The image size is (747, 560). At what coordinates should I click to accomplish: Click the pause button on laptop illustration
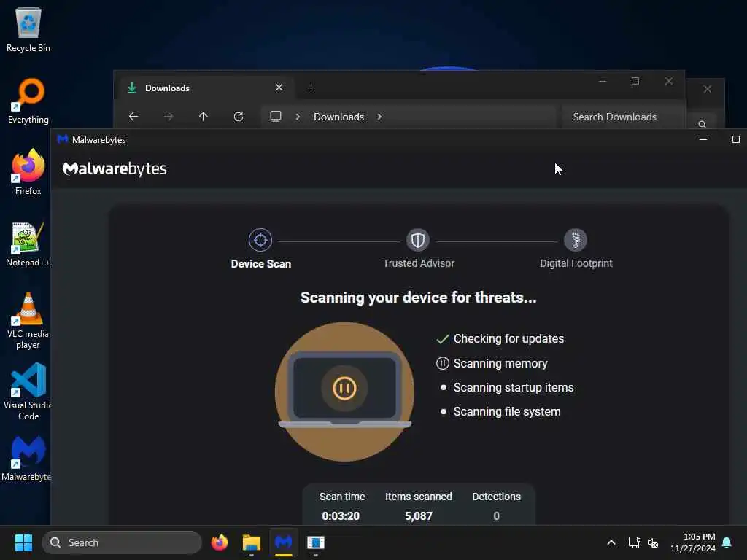point(344,388)
